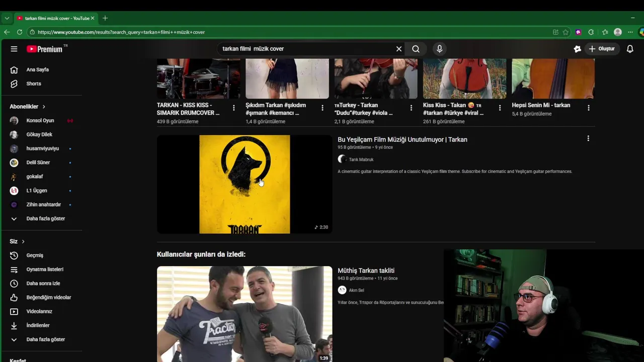Open options for KISS KISS drumcover short
Image resolution: width=644 pixels, height=362 pixels.
tap(234, 108)
